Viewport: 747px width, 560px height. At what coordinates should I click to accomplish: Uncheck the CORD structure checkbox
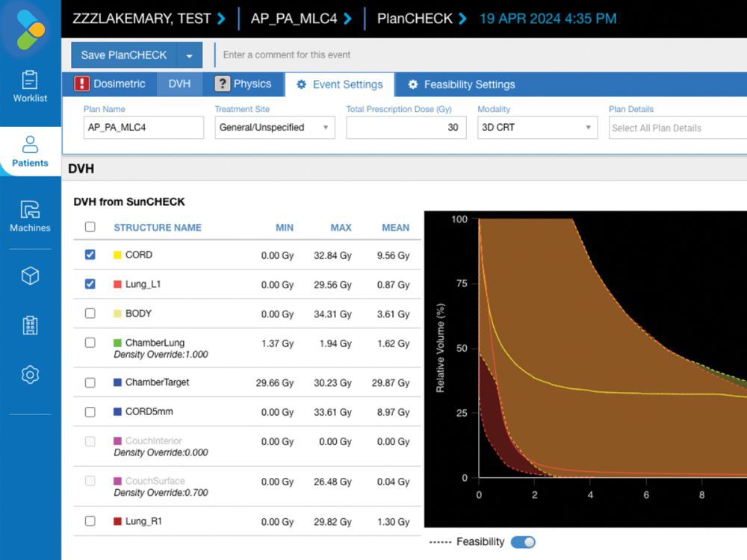pos(90,255)
